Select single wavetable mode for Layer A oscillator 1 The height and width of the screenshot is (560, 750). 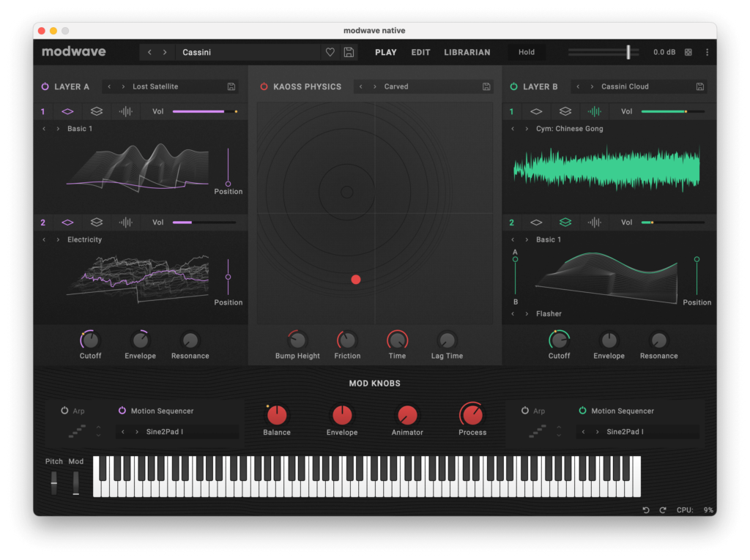(67, 111)
